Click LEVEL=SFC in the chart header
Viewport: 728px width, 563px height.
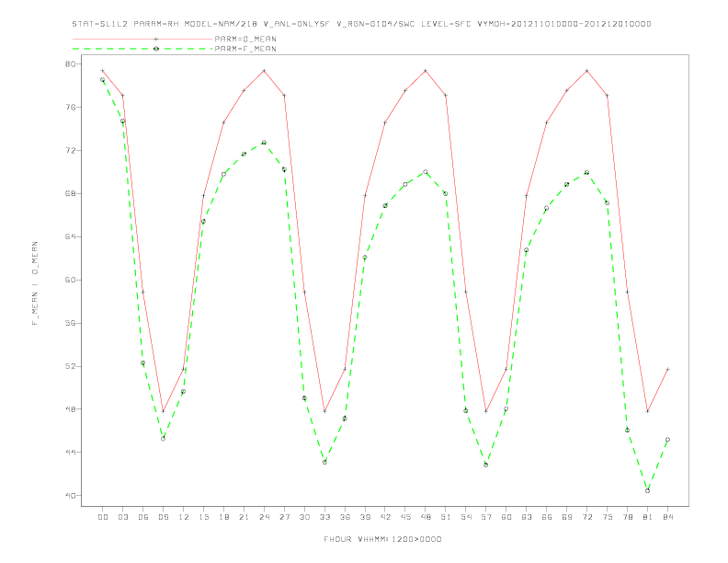coord(446,24)
